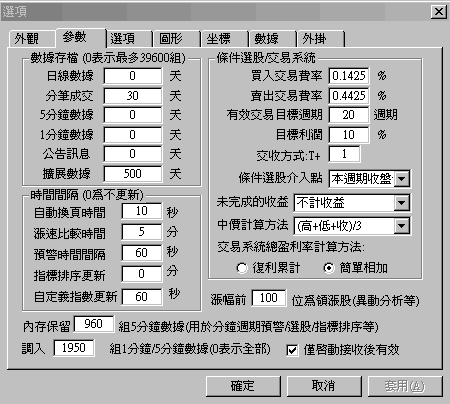Click the 日線數據 days input field

[x=133, y=76]
